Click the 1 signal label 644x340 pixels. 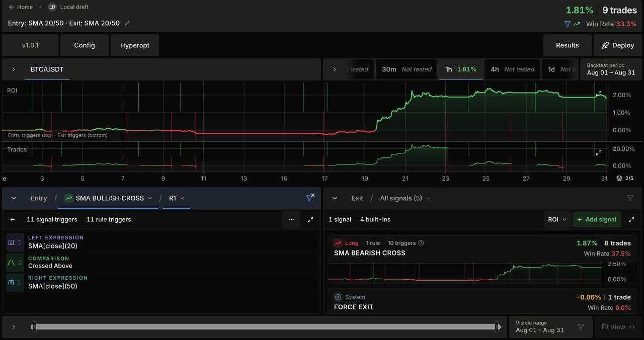tap(340, 219)
